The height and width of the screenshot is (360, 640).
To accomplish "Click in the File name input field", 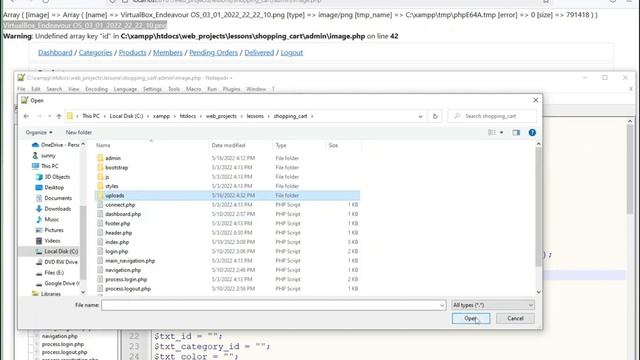I will [270, 305].
